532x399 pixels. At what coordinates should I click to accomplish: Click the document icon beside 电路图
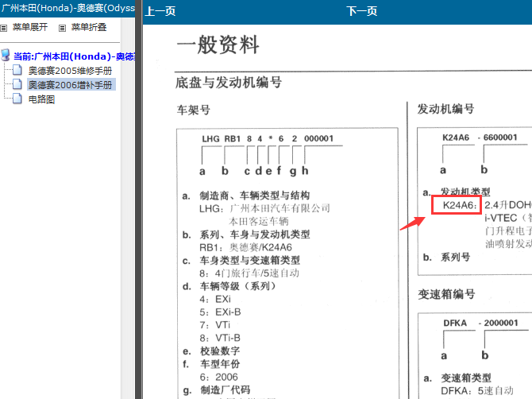point(17,99)
